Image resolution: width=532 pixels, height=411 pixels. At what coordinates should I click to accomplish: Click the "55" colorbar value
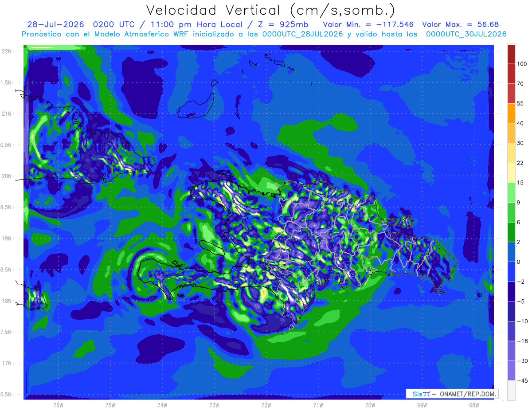point(521,103)
